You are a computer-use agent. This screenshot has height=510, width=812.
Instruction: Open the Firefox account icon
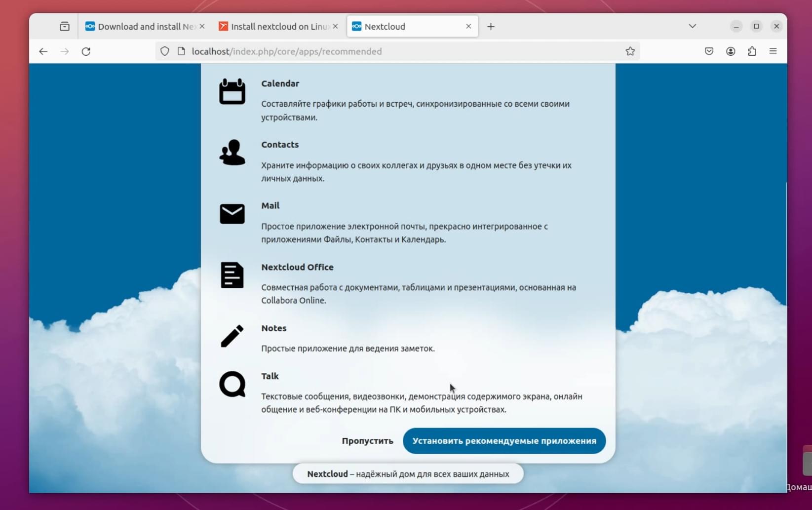(x=731, y=51)
